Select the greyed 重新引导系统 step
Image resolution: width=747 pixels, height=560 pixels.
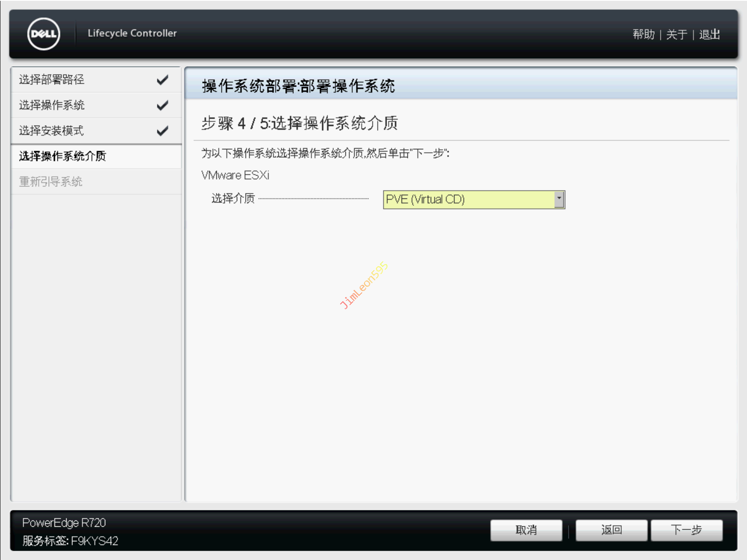[51, 182]
